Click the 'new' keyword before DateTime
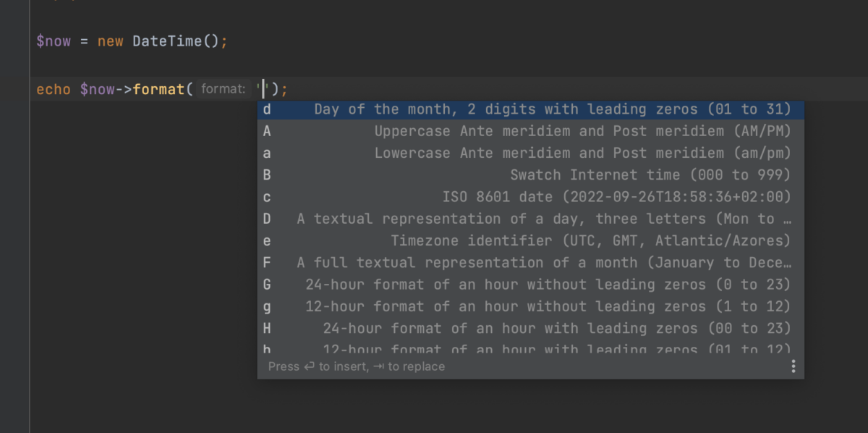The width and height of the screenshot is (868, 433). pyautogui.click(x=110, y=41)
